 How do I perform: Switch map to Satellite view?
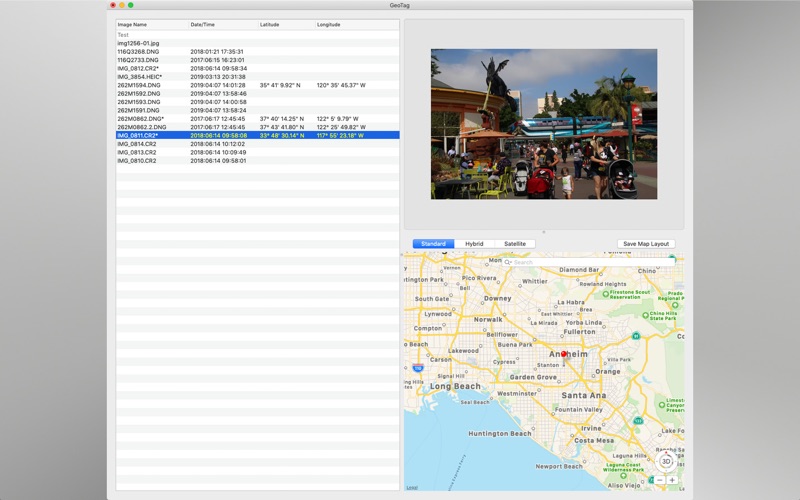tap(514, 244)
